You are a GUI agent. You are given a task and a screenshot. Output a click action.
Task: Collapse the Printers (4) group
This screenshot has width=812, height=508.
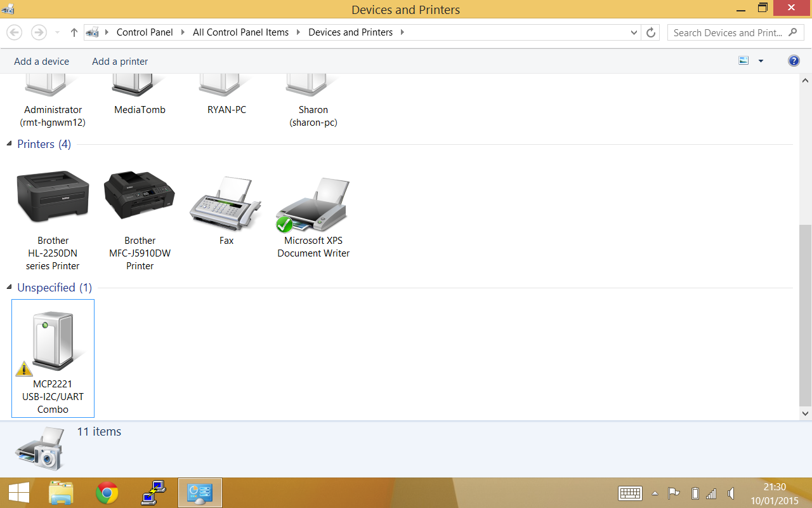click(x=10, y=144)
